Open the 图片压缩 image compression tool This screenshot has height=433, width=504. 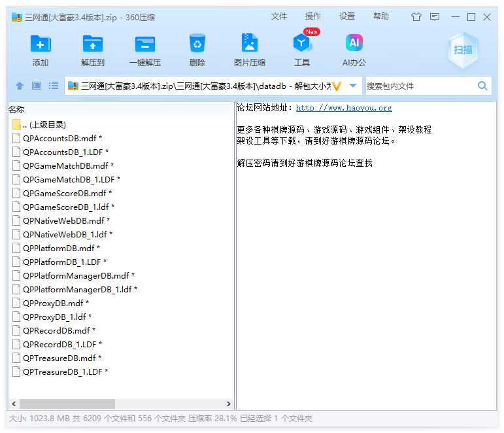pos(250,43)
